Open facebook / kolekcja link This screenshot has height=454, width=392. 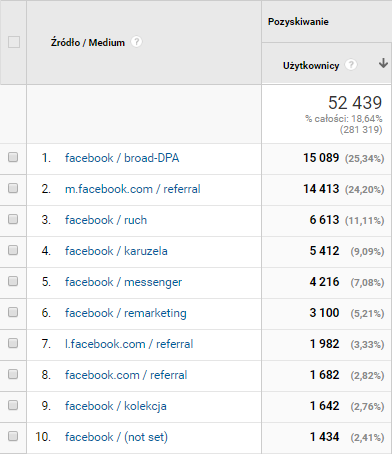[x=116, y=406]
